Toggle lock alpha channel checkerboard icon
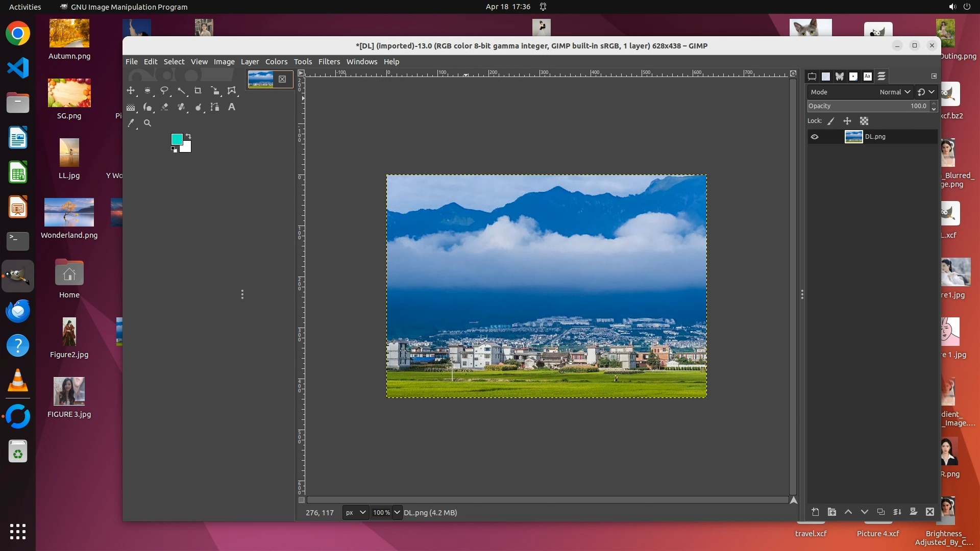The width and height of the screenshot is (980, 551). [x=864, y=121]
